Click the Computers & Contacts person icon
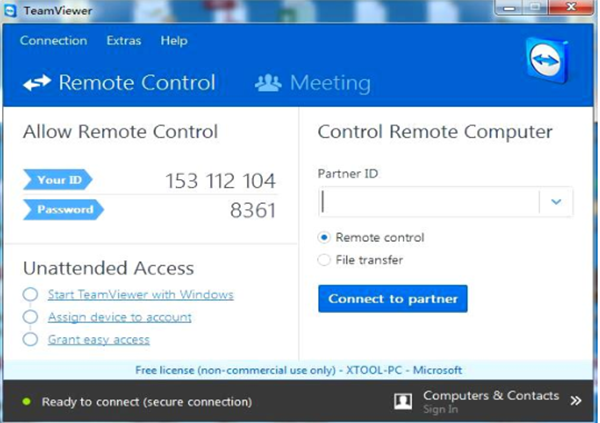The height and width of the screenshot is (423, 600). coord(403,402)
